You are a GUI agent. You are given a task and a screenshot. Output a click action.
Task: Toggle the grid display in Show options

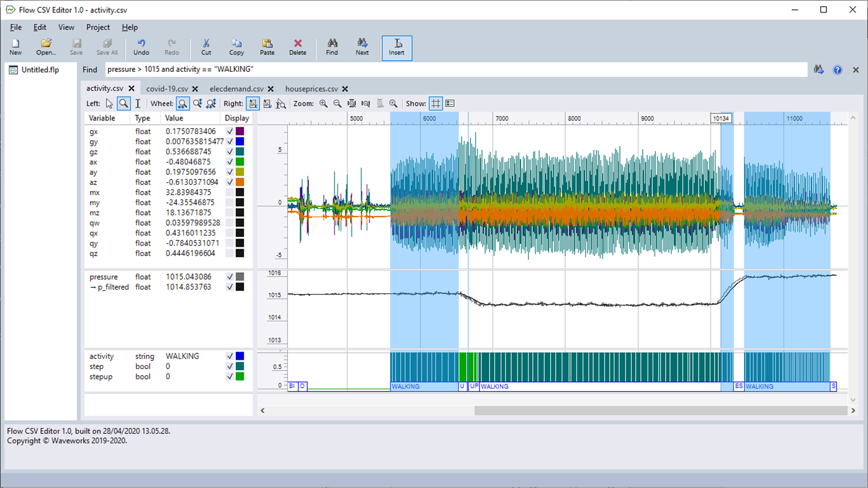click(x=436, y=103)
